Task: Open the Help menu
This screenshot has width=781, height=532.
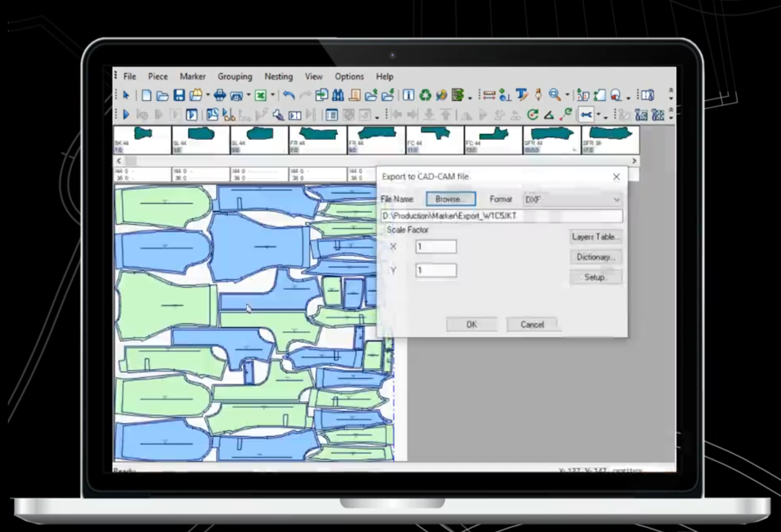Action: point(384,77)
